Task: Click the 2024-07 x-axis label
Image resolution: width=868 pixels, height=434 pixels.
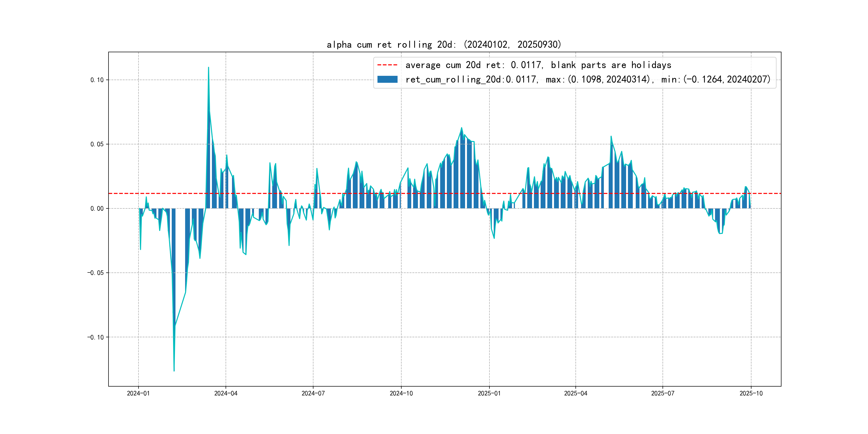Action: (313, 393)
